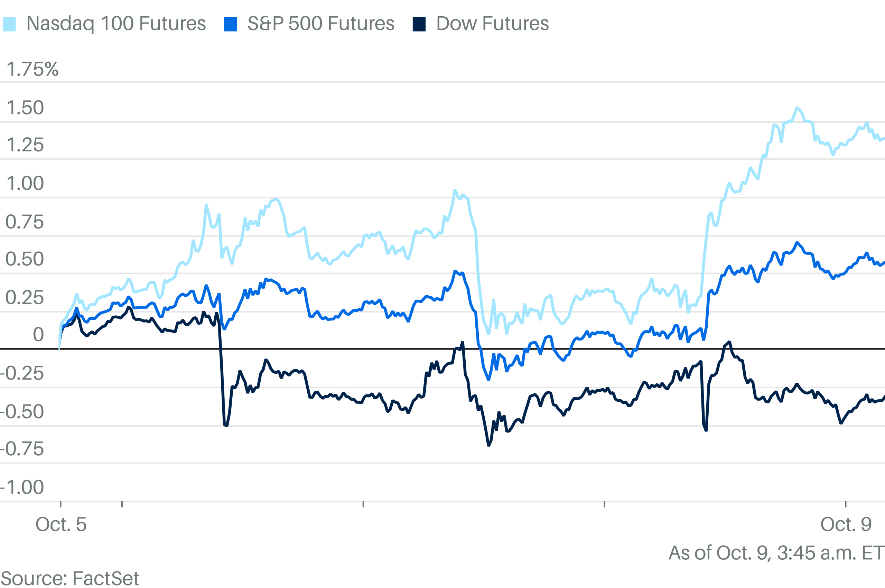Image resolution: width=885 pixels, height=588 pixels.
Task: Click the medium blue S&P 500 Futures swatch
Action: 230,24
